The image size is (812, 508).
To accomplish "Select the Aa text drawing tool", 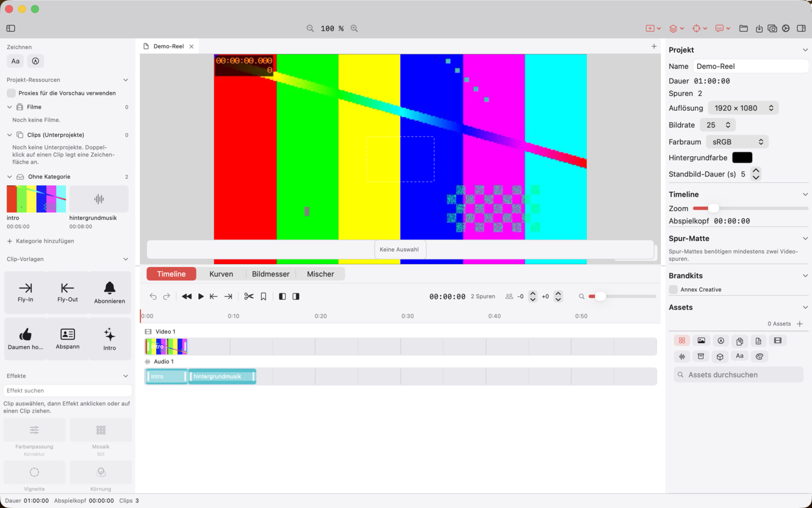I will (15, 61).
